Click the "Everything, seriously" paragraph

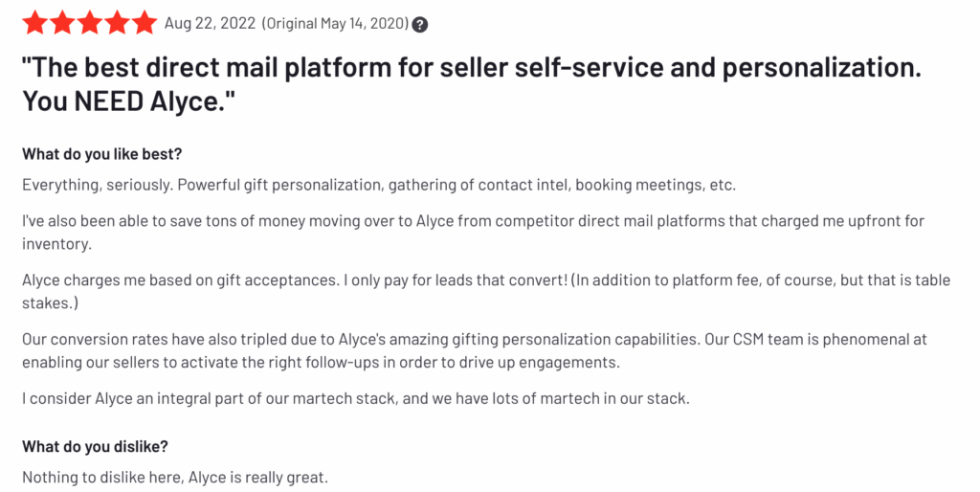pyautogui.click(x=378, y=185)
